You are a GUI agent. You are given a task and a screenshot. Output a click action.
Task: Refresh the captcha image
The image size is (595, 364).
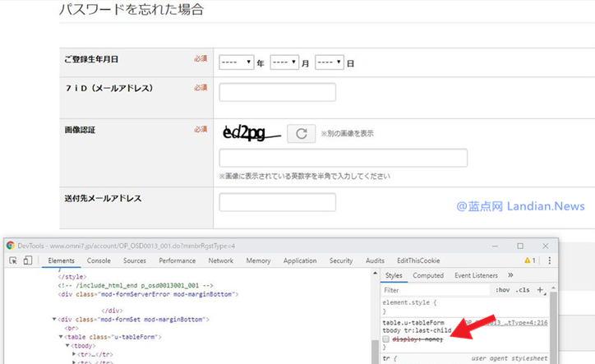[x=301, y=134]
